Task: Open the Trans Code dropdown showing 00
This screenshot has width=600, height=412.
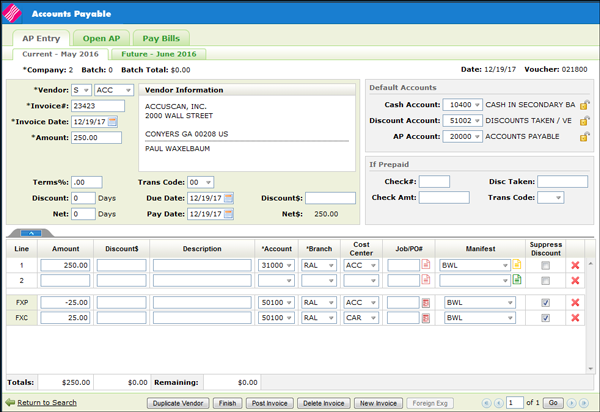Action: coord(200,182)
